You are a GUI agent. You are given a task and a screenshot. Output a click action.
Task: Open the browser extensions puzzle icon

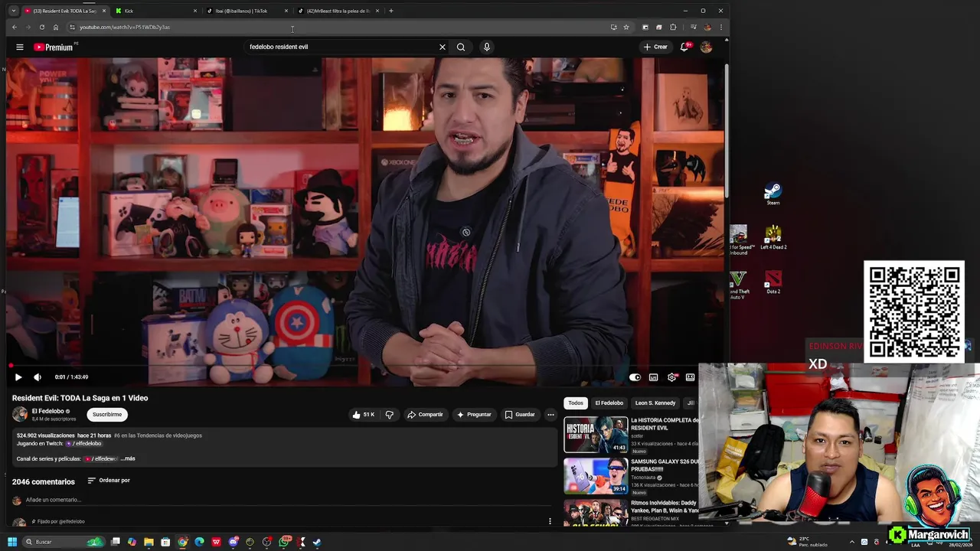point(673,27)
